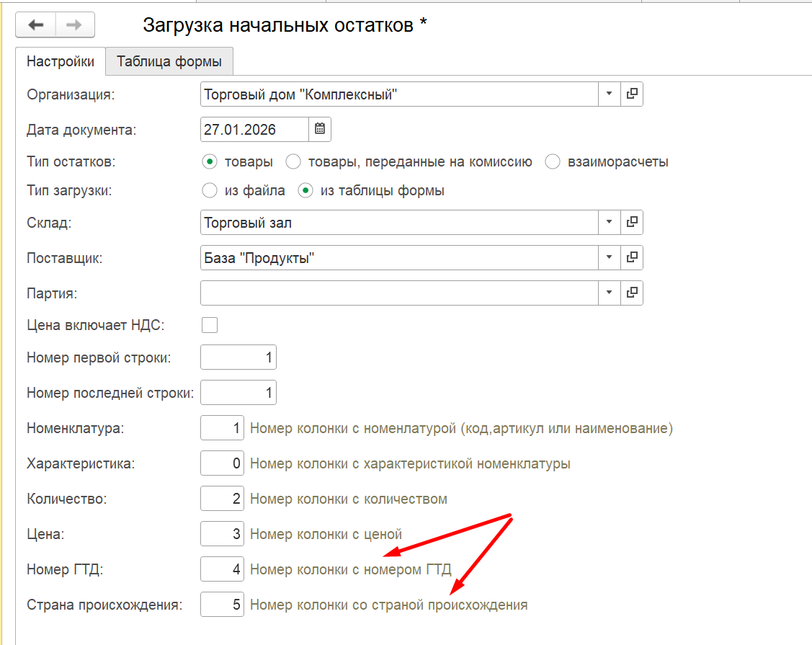
Task: Click the Номер последней строки field
Action: pos(238,392)
